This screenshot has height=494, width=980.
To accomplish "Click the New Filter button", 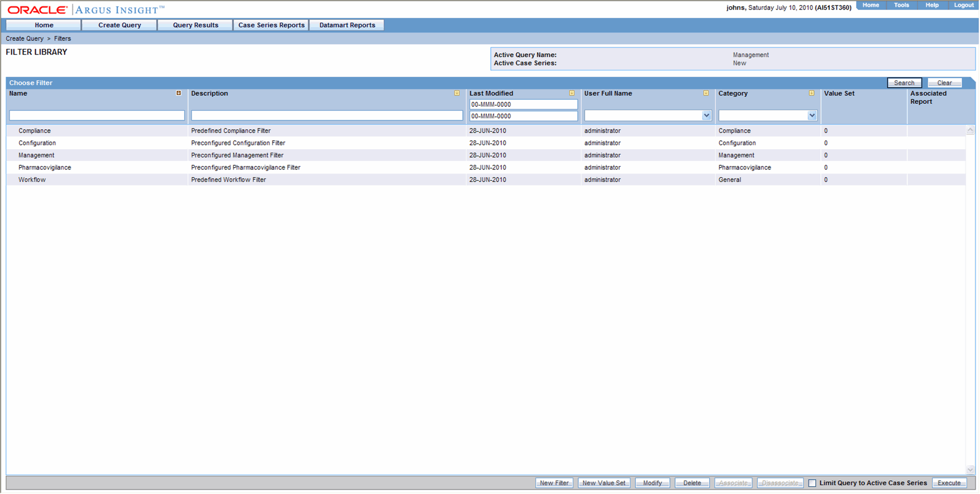I will (554, 483).
